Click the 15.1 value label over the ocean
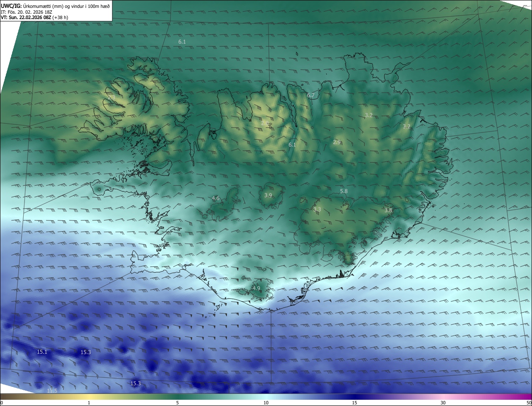The height and width of the screenshot is (406, 532). click(x=42, y=352)
